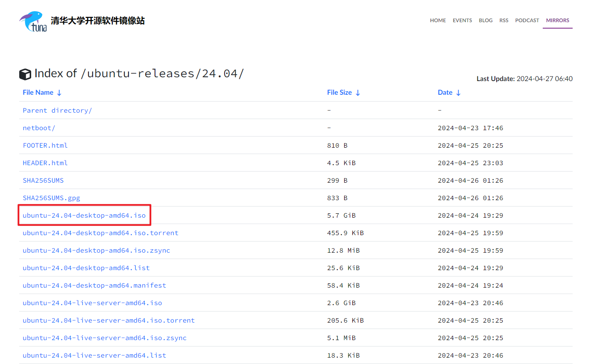The width and height of the screenshot is (591, 364).
Task: Click the TUNA fish logo
Action: (33, 21)
